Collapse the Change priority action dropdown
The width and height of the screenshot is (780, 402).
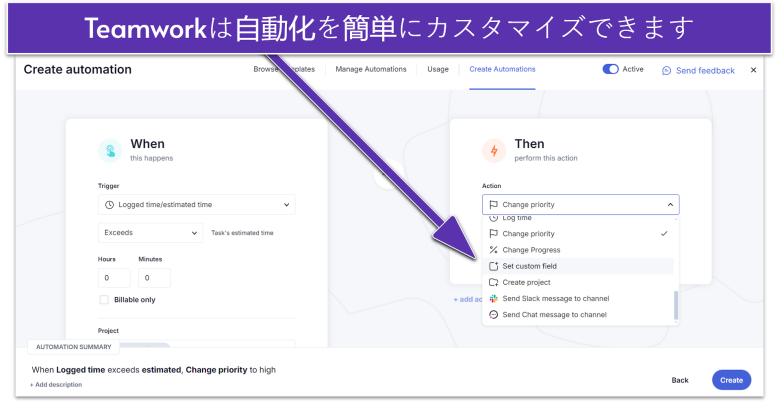coord(581,204)
